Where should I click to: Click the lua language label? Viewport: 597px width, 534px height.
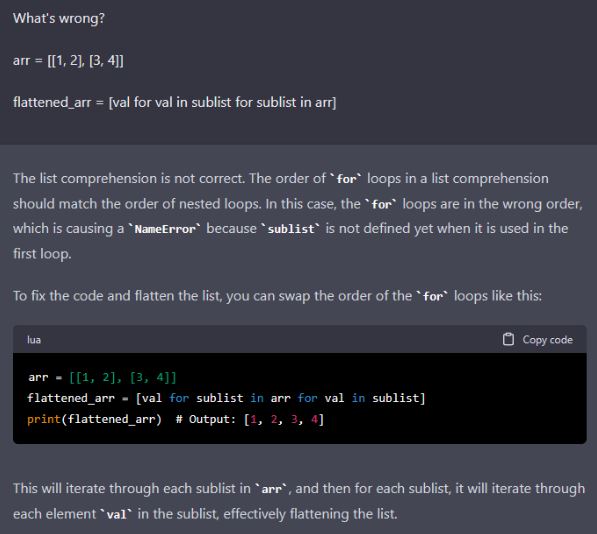click(x=34, y=340)
